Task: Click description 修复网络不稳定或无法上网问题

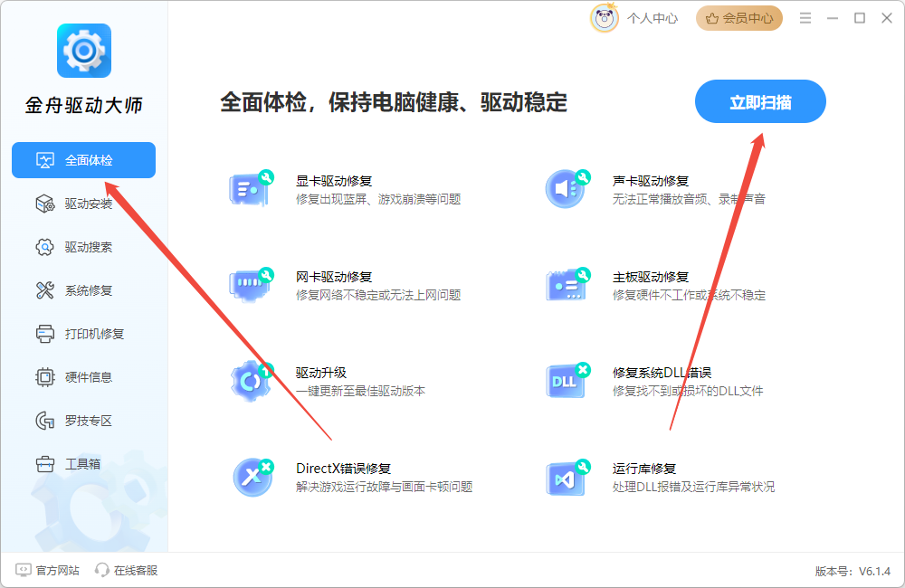Action: [378, 295]
